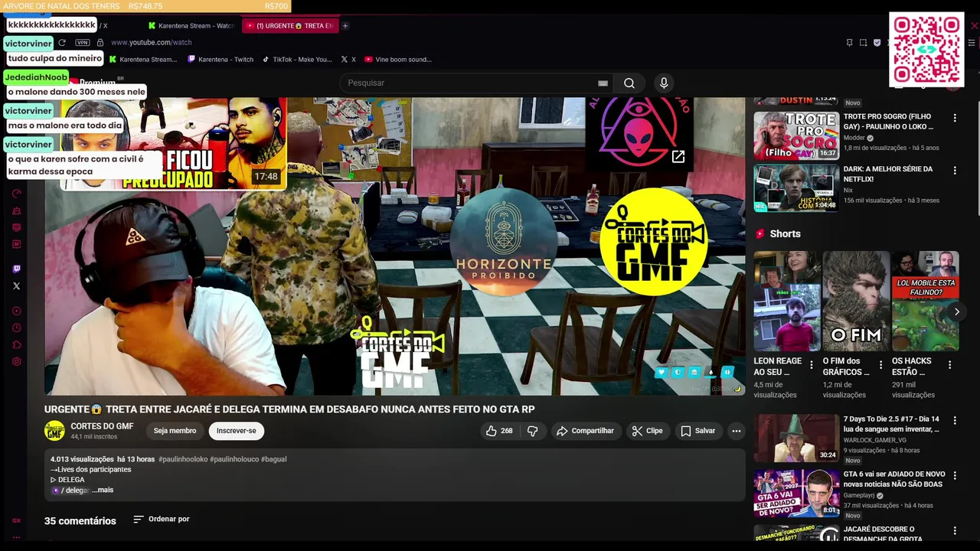
Task: Open history clock icon in sidebar
Action: tap(17, 328)
